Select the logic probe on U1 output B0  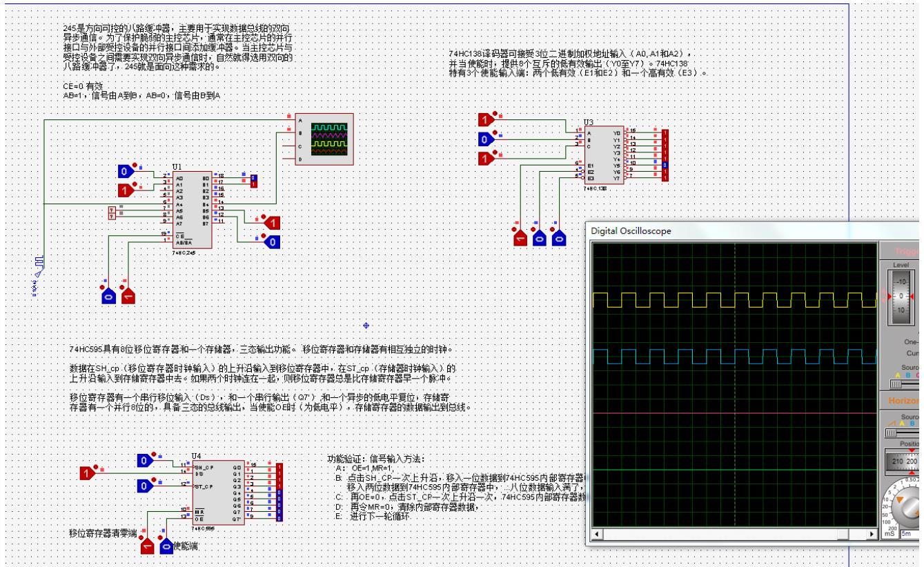pyautogui.click(x=253, y=178)
